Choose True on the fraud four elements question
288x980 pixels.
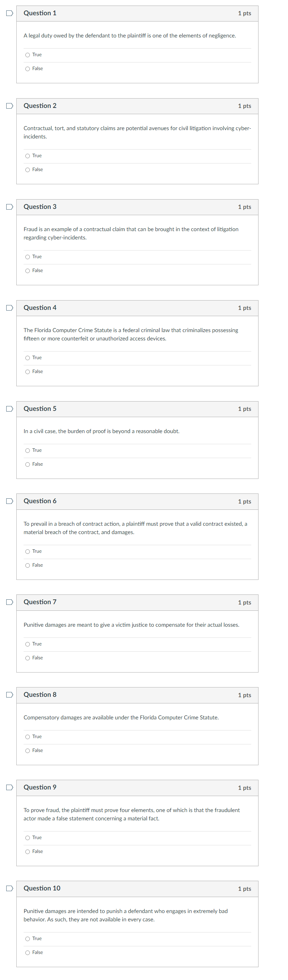[x=27, y=837]
